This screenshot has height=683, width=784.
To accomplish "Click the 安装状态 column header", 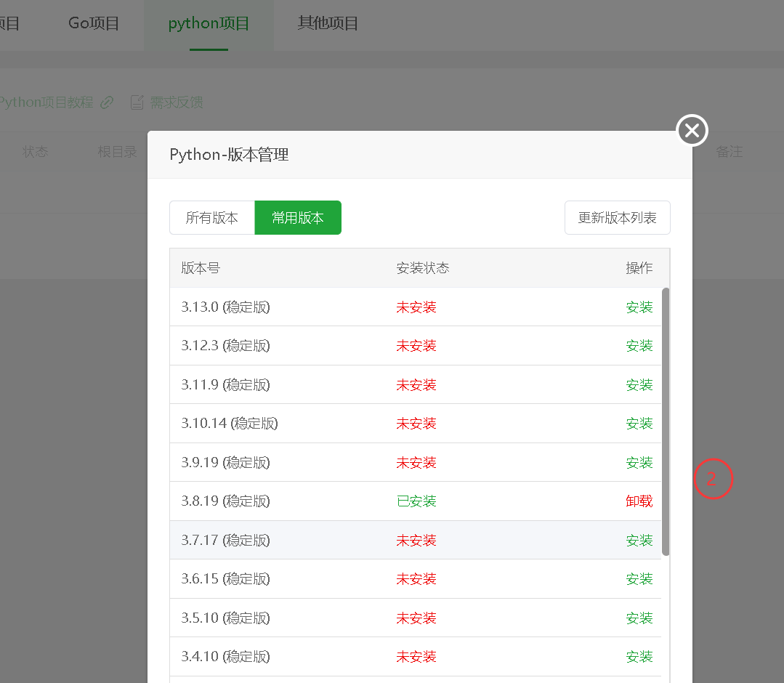I will tap(422, 268).
